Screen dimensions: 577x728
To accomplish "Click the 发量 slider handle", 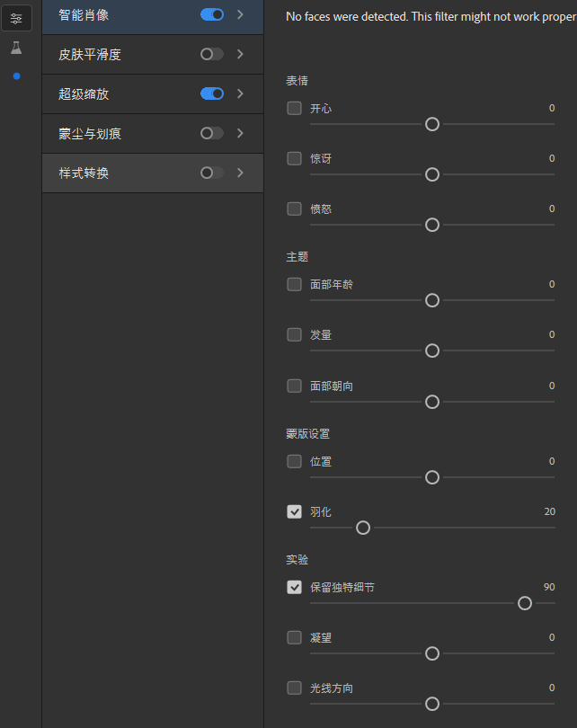I will coord(432,351).
